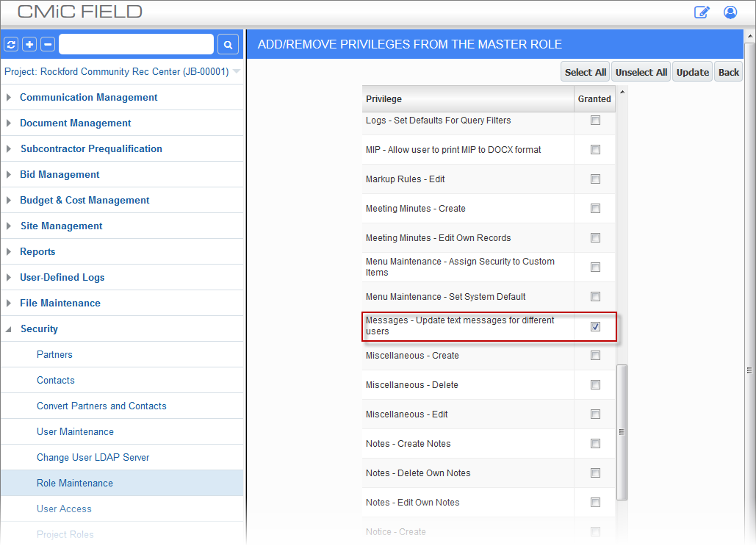Open User Maintenance under Security
This screenshot has width=756, height=546.
tap(75, 431)
